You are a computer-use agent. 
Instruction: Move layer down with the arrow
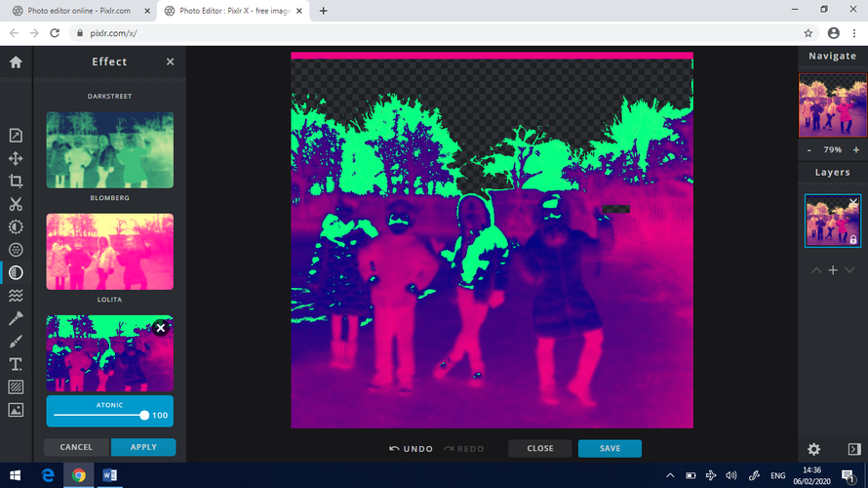[849, 270]
